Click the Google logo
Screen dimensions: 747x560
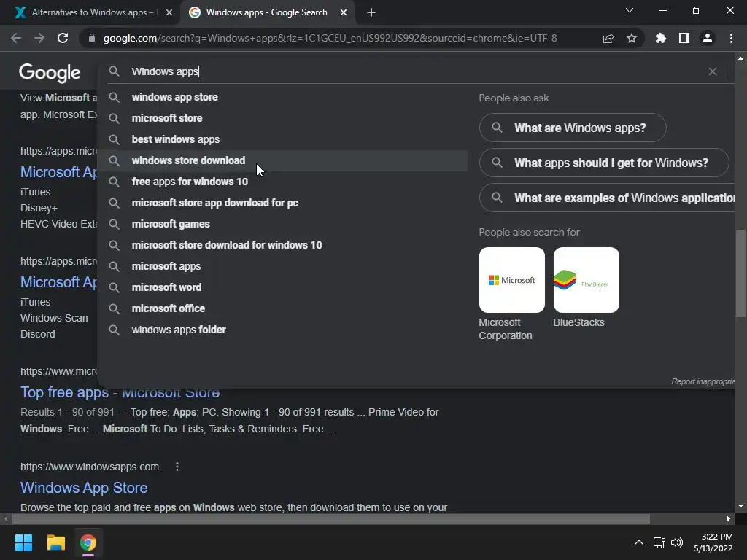click(50, 73)
